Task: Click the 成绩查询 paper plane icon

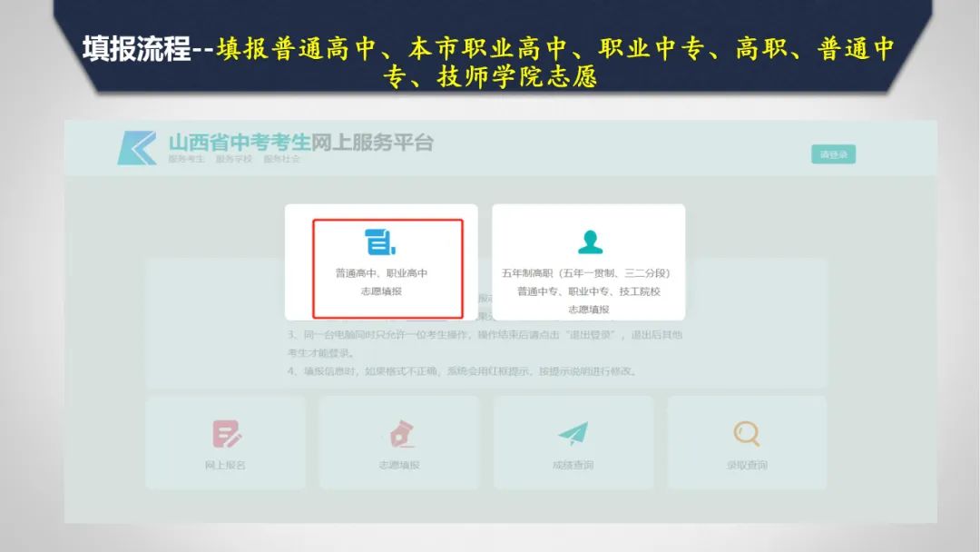Action: 573,433
